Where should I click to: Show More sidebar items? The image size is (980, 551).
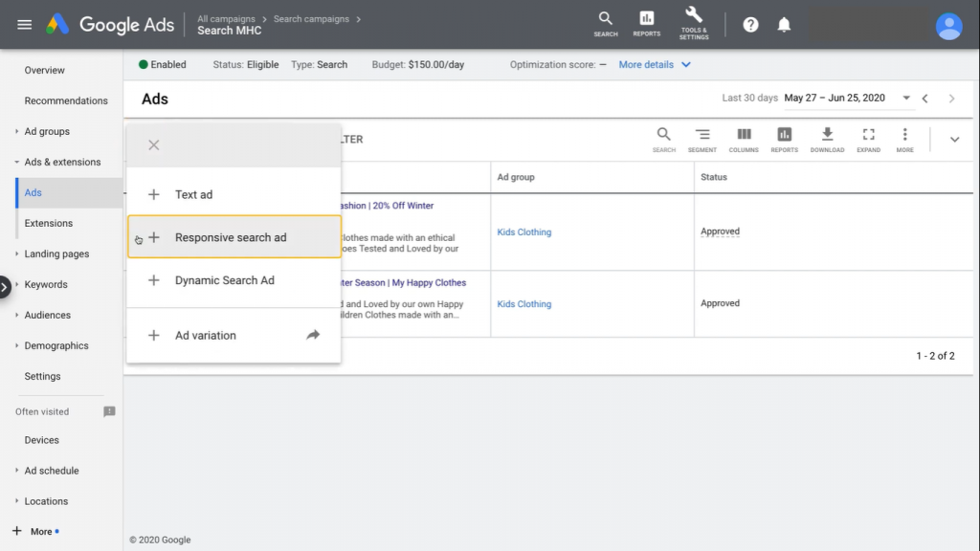click(35, 532)
